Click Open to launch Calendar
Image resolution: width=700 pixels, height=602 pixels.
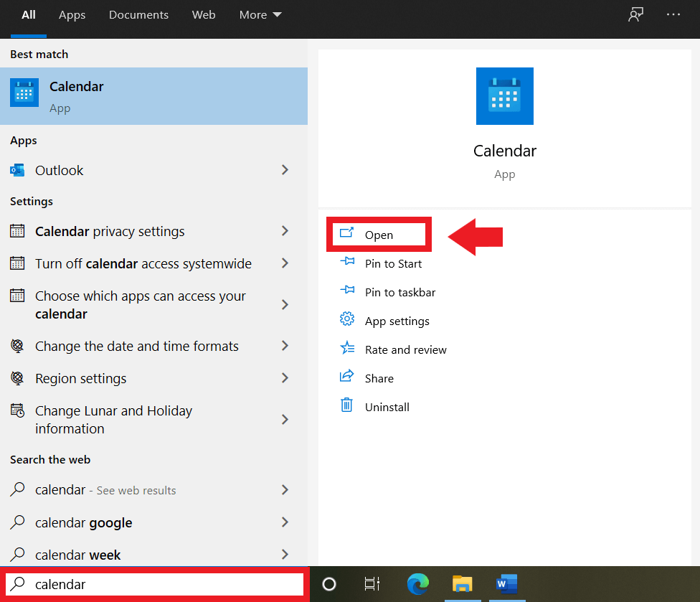pyautogui.click(x=378, y=235)
